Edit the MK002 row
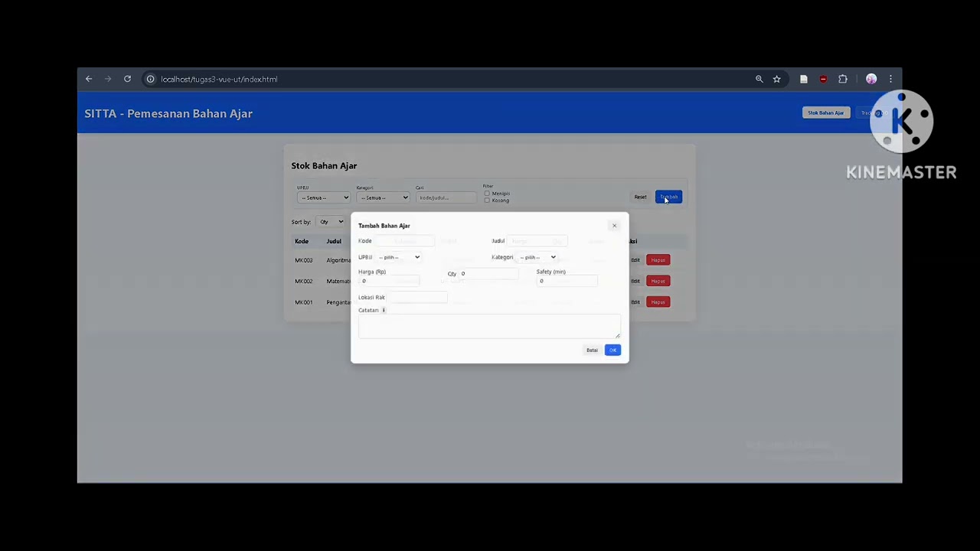The height and width of the screenshot is (551, 980). pos(635,281)
